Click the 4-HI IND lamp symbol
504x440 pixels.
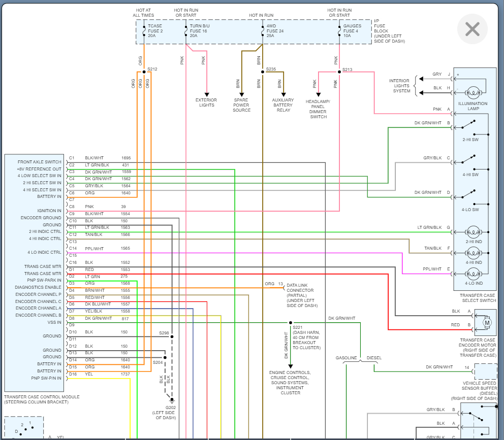point(473,253)
